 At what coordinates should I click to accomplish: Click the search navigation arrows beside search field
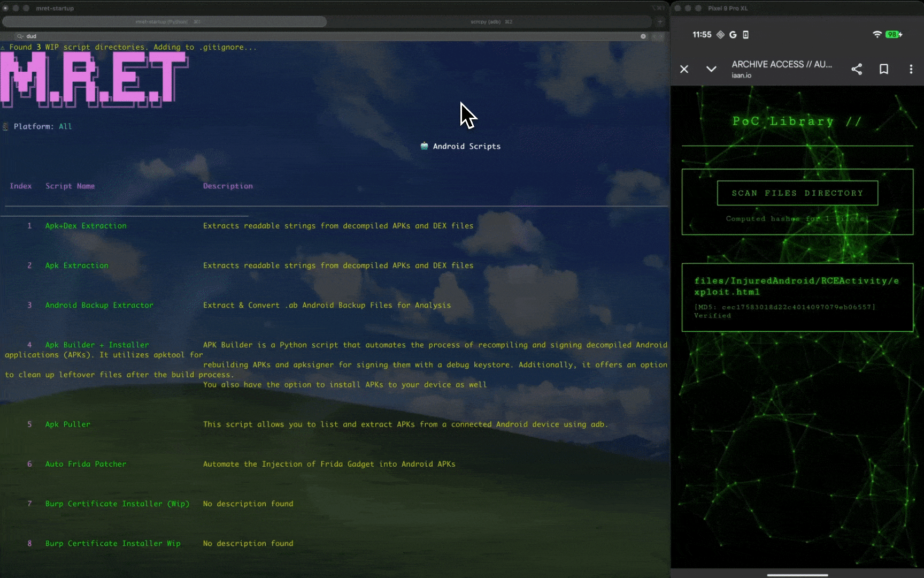click(659, 36)
